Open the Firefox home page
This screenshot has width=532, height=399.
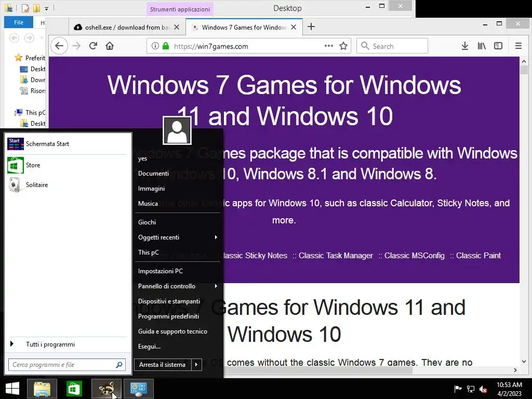tap(110, 46)
